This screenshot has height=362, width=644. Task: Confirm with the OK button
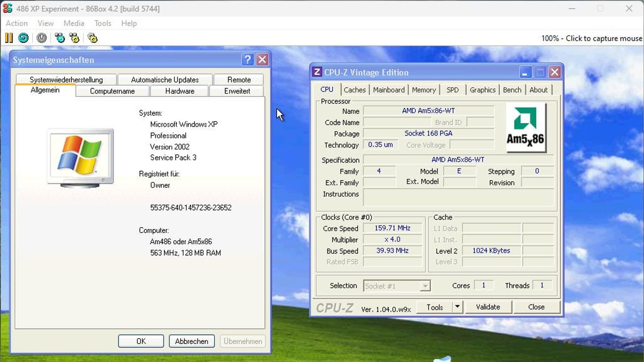[x=141, y=341]
